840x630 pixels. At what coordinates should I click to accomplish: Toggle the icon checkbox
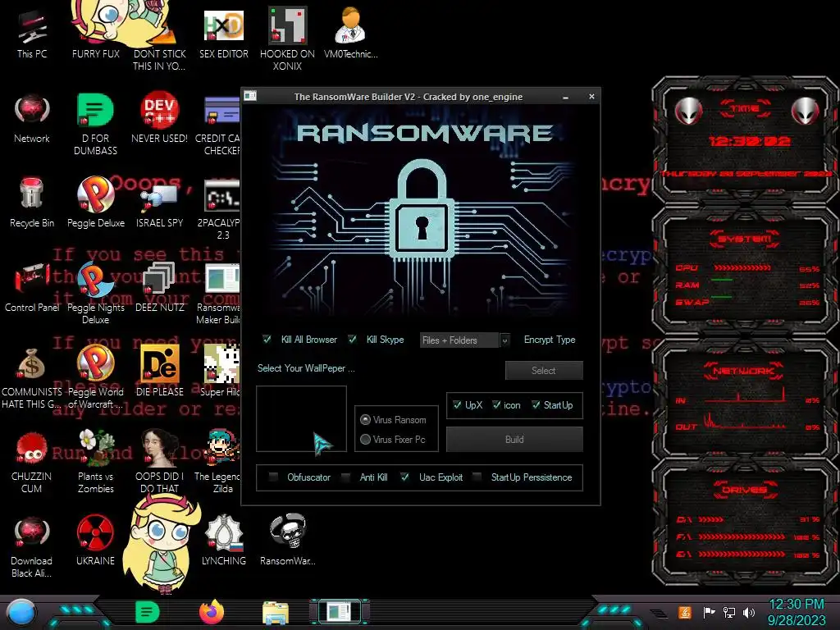pos(496,405)
